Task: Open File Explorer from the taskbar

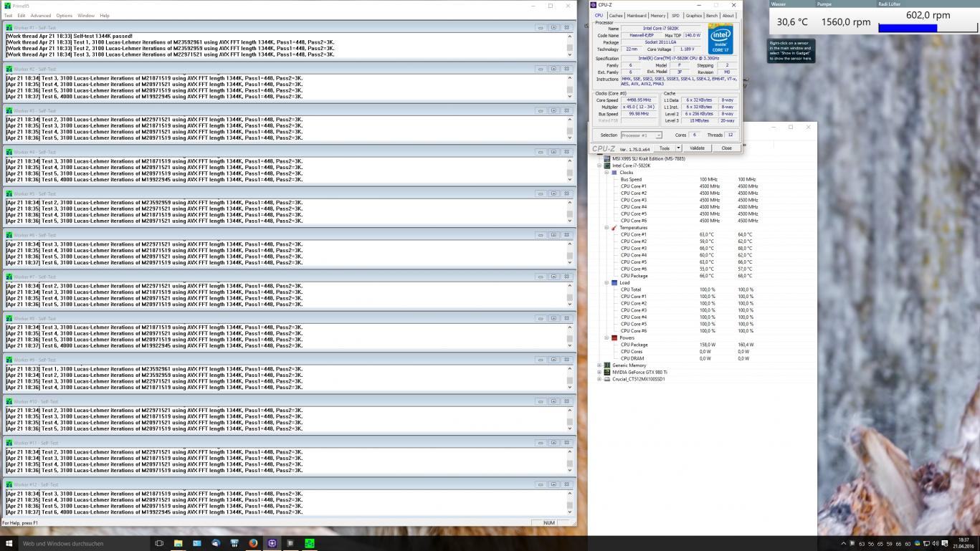Action: 179,543
